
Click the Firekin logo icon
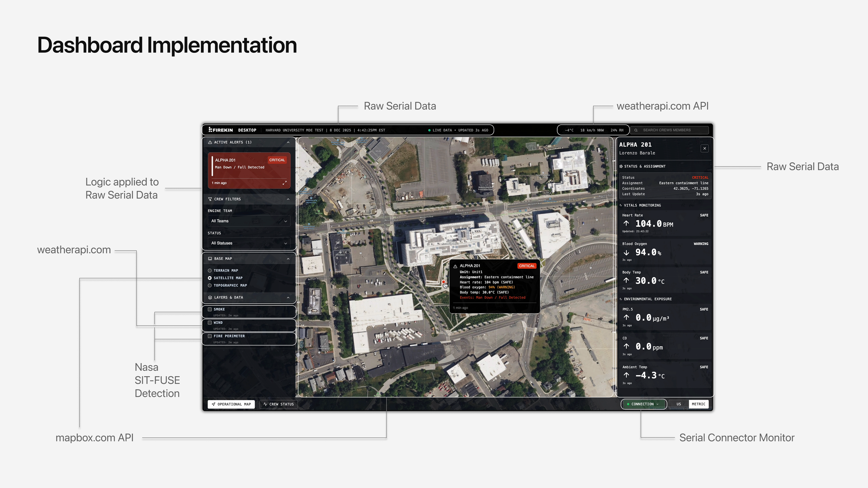pos(210,130)
